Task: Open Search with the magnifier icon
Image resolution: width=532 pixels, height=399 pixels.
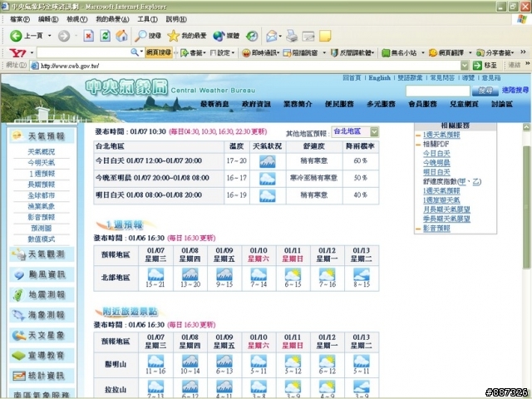Action: pyautogui.click(x=140, y=36)
